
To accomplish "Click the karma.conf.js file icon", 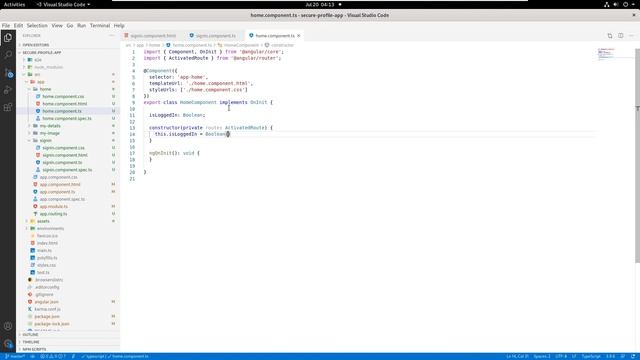I will (30, 309).
